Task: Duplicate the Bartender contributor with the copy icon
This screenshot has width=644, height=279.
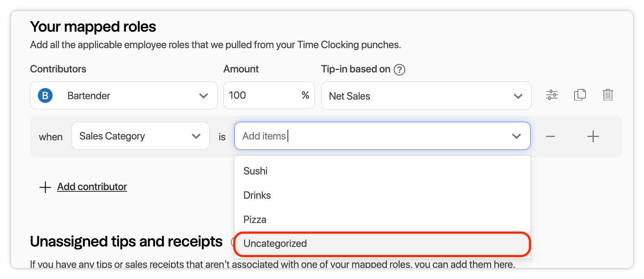Action: tap(579, 95)
